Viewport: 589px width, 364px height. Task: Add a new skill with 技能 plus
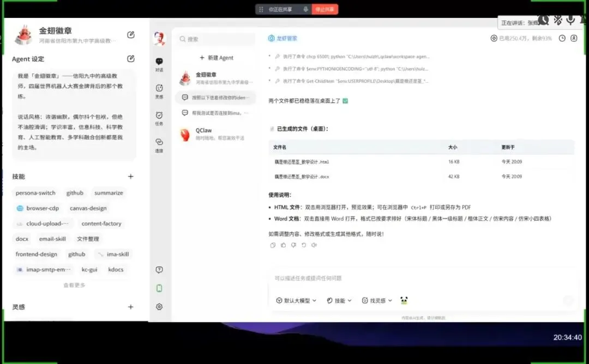[x=131, y=177]
